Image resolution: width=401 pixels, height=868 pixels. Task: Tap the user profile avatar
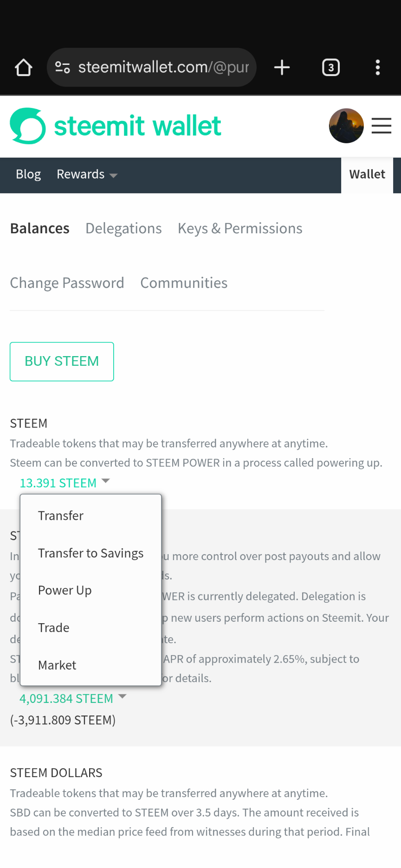[x=346, y=126]
